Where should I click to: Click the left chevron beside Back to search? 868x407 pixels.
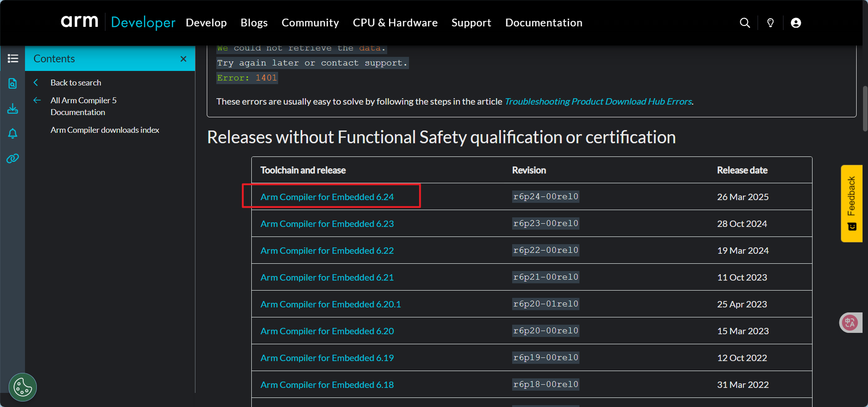point(36,82)
